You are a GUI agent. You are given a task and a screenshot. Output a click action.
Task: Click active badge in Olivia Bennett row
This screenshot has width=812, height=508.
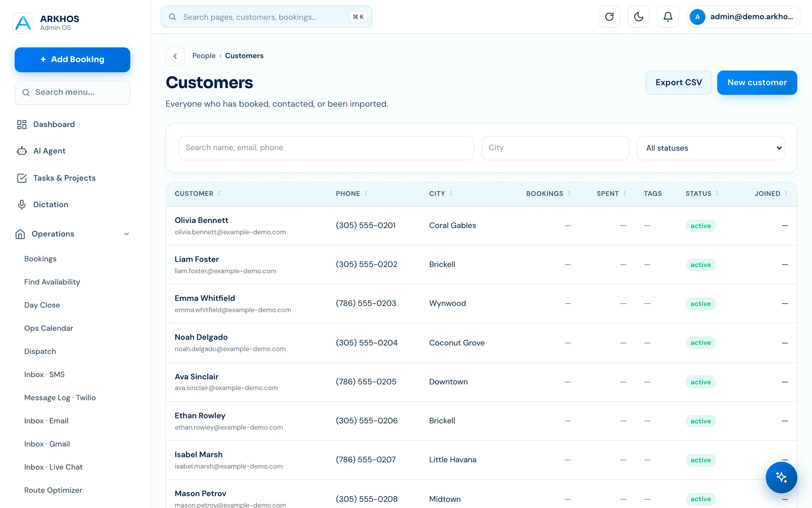[x=701, y=226]
